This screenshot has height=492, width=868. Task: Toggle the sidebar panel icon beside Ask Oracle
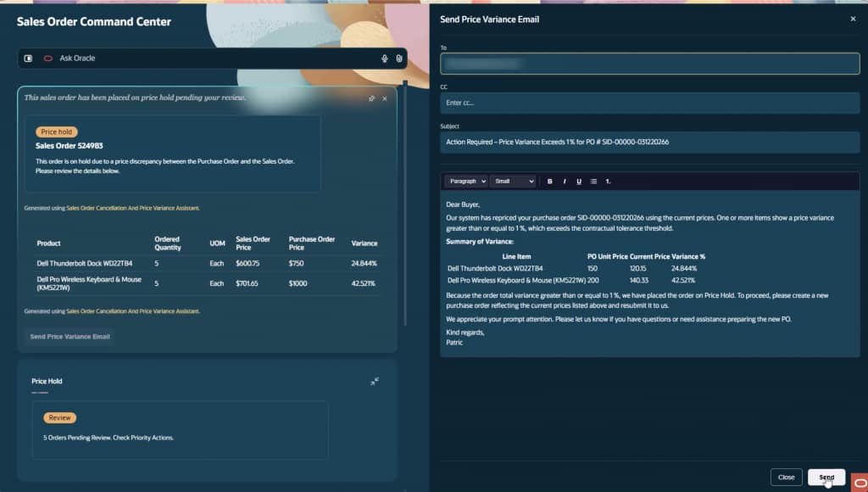(28, 59)
